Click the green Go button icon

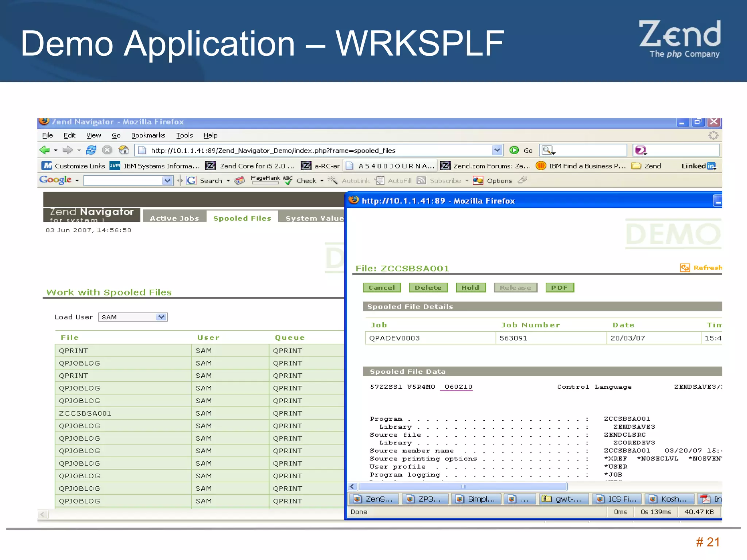514,150
